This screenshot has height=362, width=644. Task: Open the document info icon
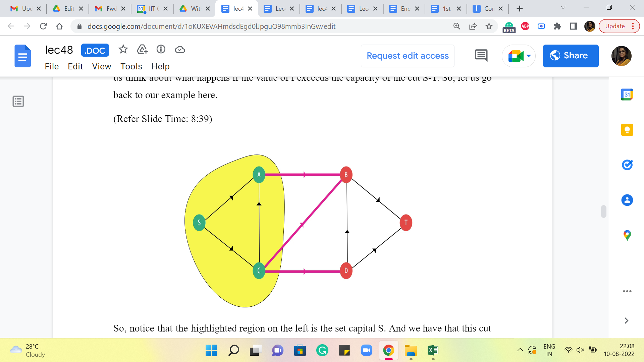point(161,50)
